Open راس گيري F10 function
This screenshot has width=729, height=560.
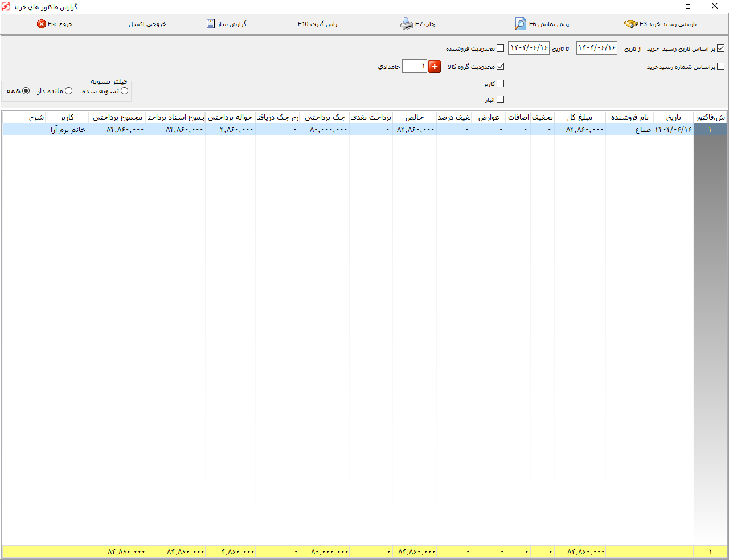coord(317,24)
